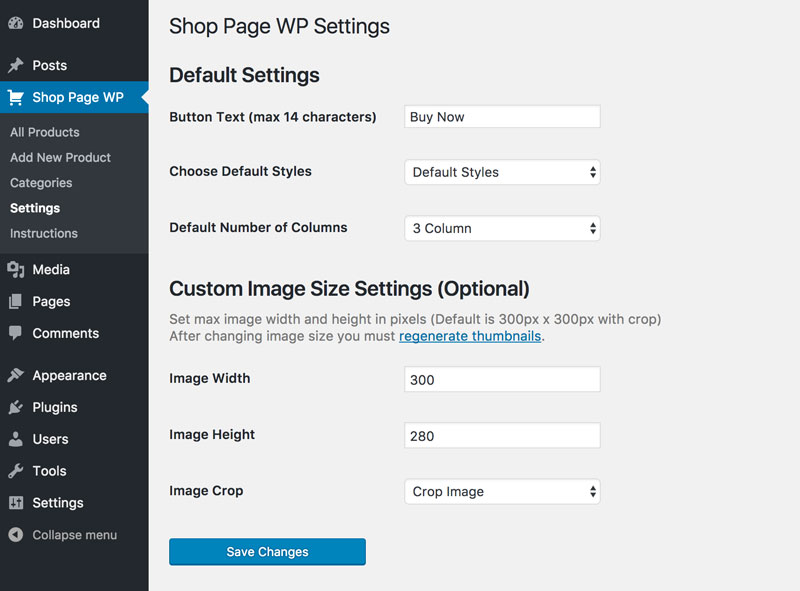Image resolution: width=800 pixels, height=591 pixels.
Task: Click the Appearance paintbrush icon
Action: coord(16,375)
